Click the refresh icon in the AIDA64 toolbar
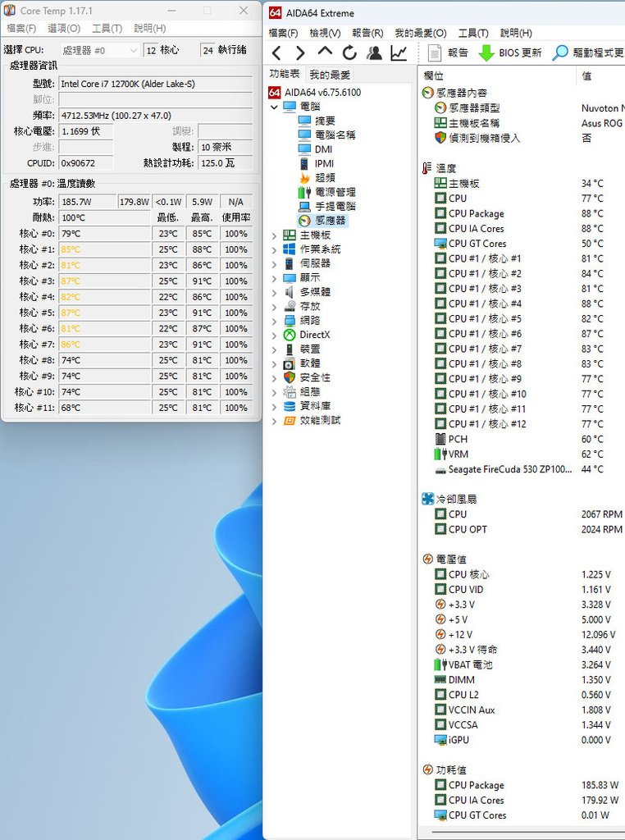625x840 pixels. (x=349, y=52)
